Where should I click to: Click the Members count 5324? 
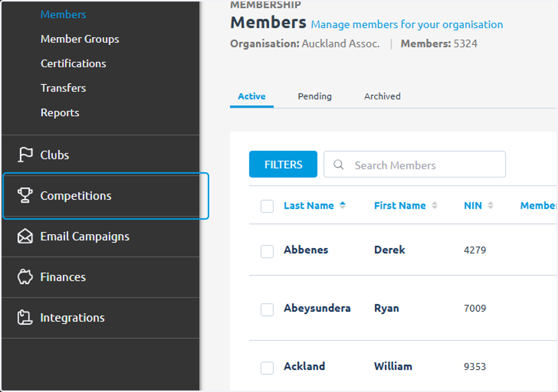[x=465, y=44]
